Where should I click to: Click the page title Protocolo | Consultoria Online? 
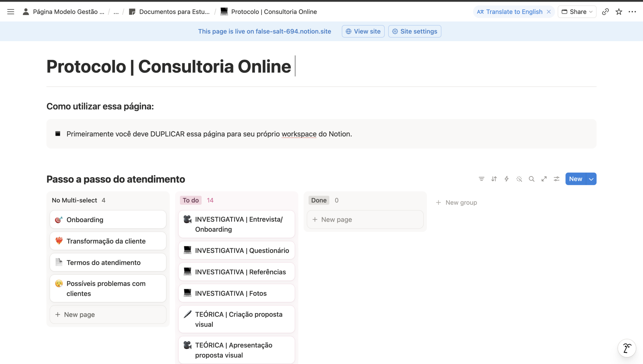click(169, 66)
